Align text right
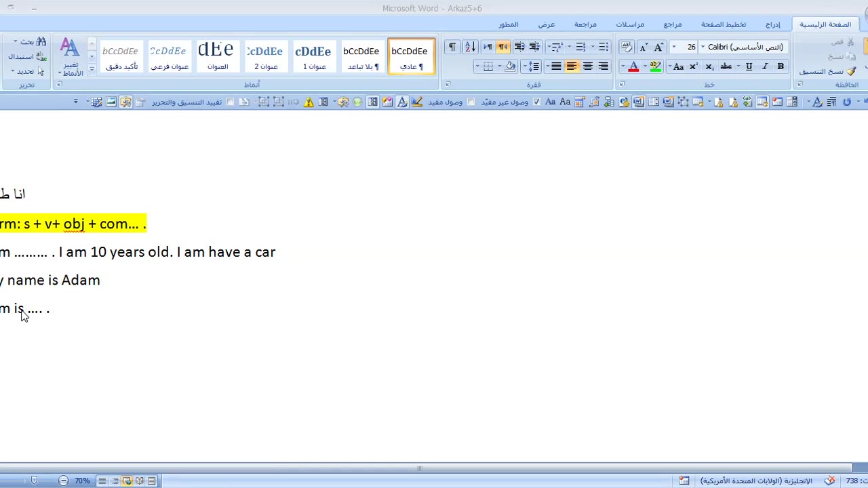 [604, 66]
